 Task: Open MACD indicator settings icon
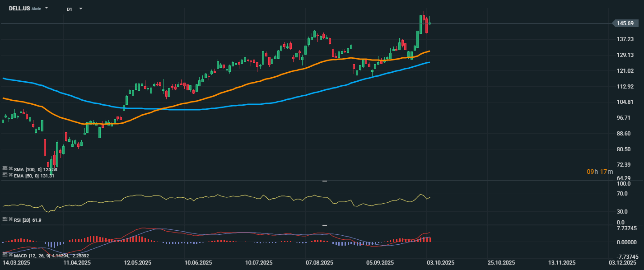pyautogui.click(x=5, y=254)
